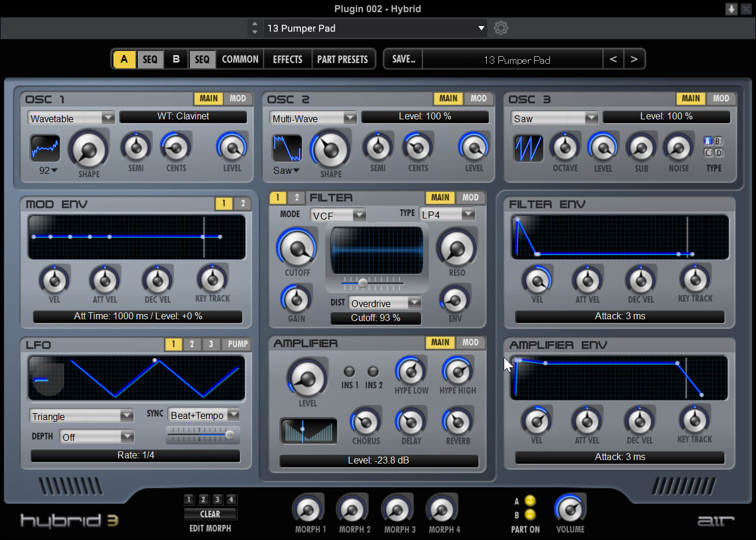The width and height of the screenshot is (756, 540).
Task: Click the OSC 3 OCTAVE knob
Action: point(565,147)
